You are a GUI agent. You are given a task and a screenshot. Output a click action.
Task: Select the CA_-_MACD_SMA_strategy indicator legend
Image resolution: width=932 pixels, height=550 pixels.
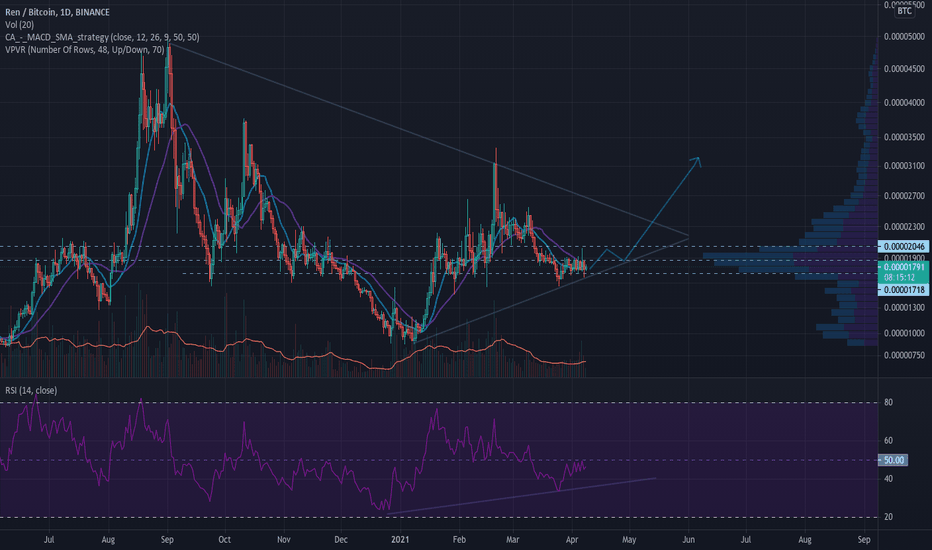point(102,37)
